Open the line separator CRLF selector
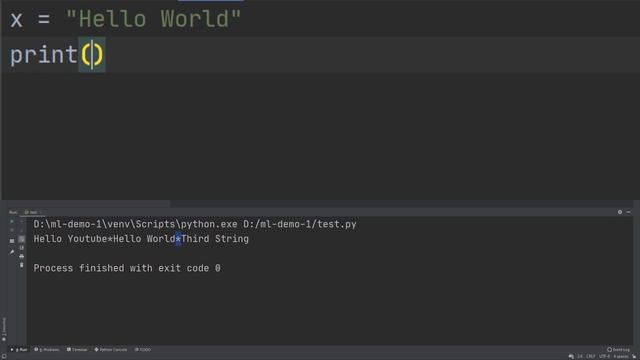This screenshot has width=640, height=360. [x=591, y=357]
